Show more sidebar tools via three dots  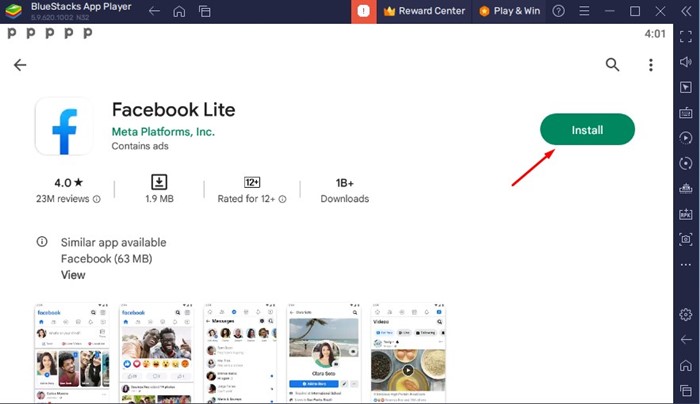(686, 265)
